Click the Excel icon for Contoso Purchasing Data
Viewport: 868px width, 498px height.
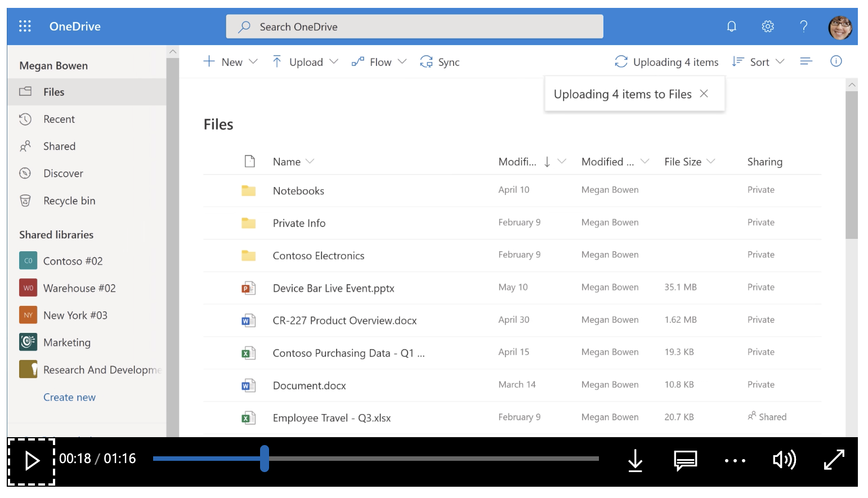(x=249, y=353)
